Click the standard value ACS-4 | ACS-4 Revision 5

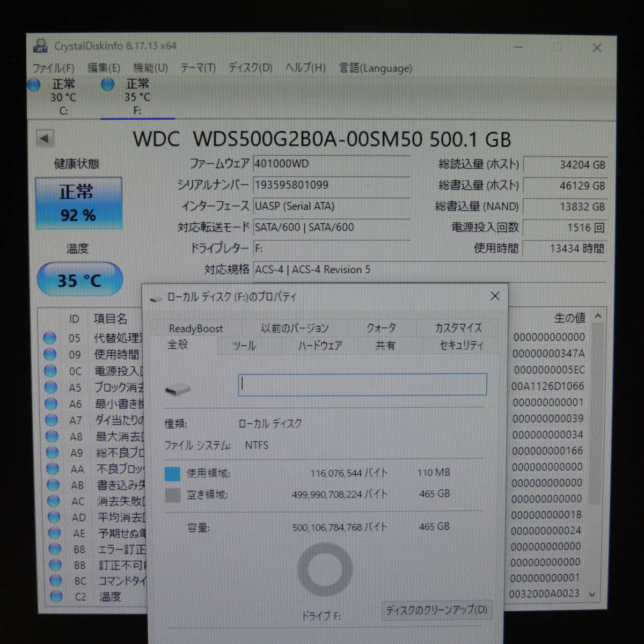coord(429,269)
